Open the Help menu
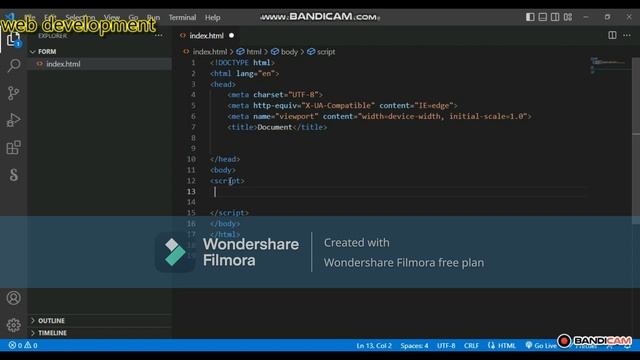Viewport: 640px width, 360px height. pos(213,17)
